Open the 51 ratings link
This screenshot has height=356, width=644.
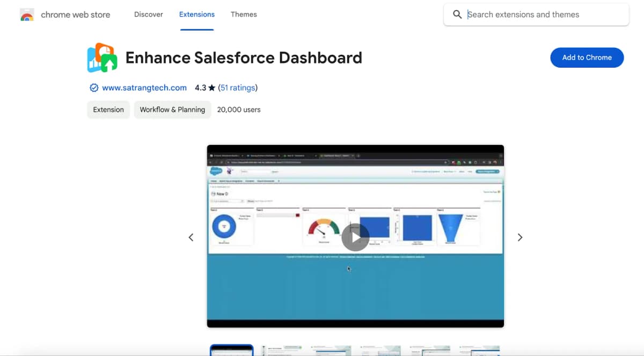coord(238,88)
